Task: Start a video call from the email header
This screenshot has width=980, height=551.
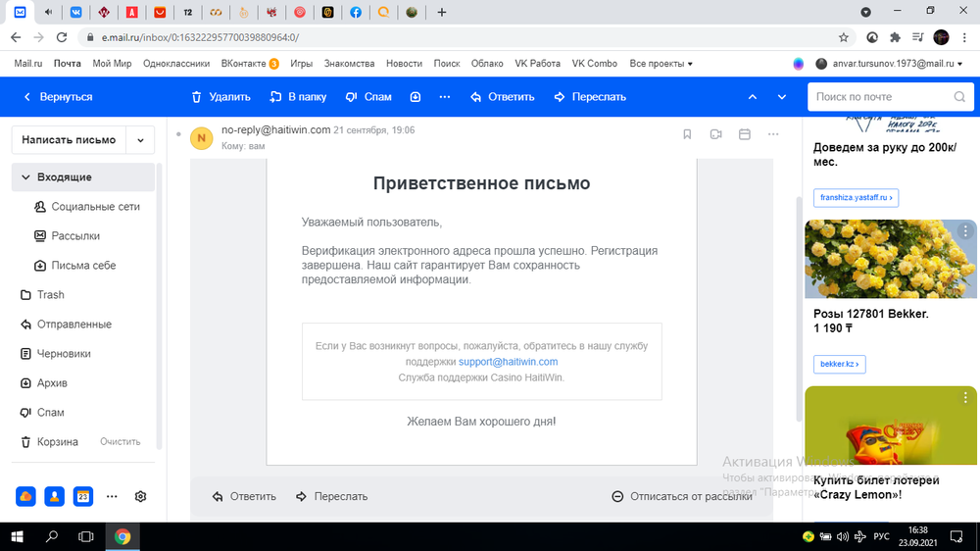Action: (x=715, y=134)
